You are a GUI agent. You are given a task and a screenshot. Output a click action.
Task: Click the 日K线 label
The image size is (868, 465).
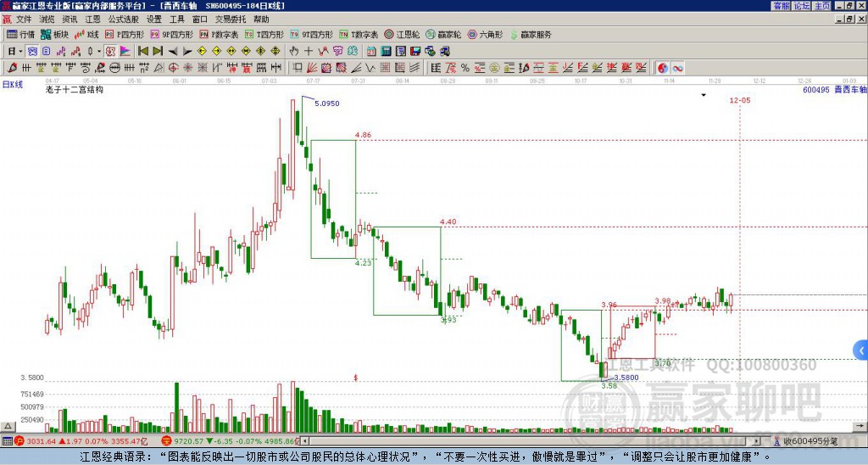tap(12, 85)
